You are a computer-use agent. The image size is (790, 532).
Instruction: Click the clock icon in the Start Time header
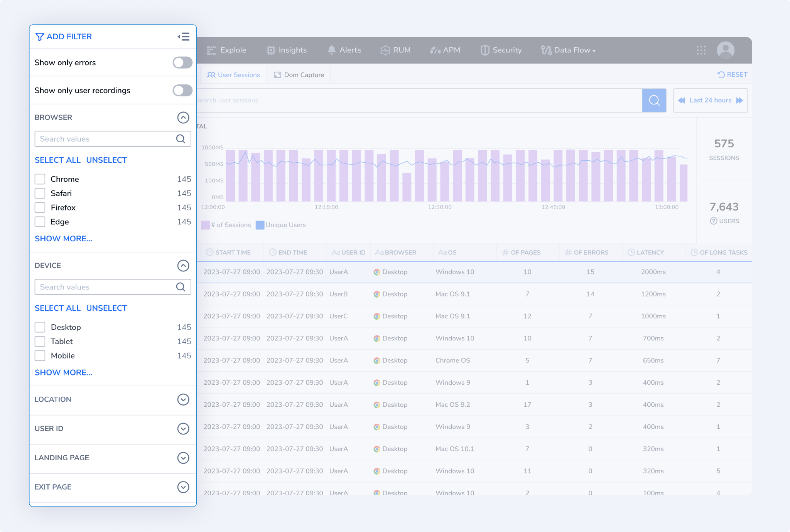pos(210,252)
